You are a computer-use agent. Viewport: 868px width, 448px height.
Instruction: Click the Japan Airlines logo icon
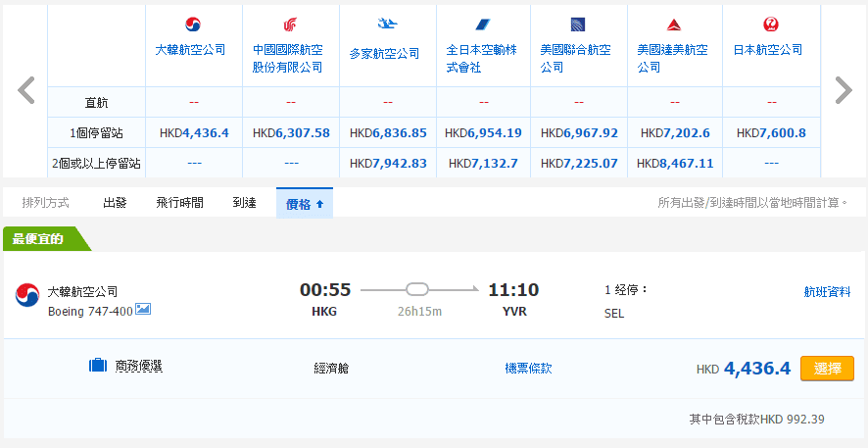click(x=770, y=25)
